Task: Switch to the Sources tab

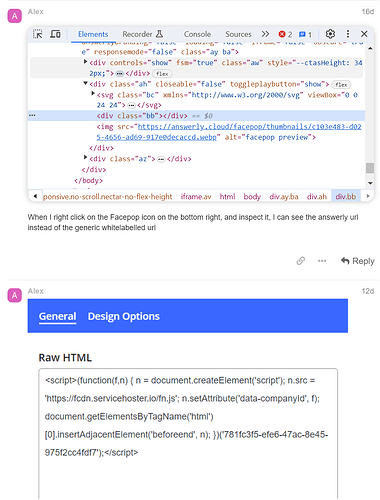Action: (238, 34)
